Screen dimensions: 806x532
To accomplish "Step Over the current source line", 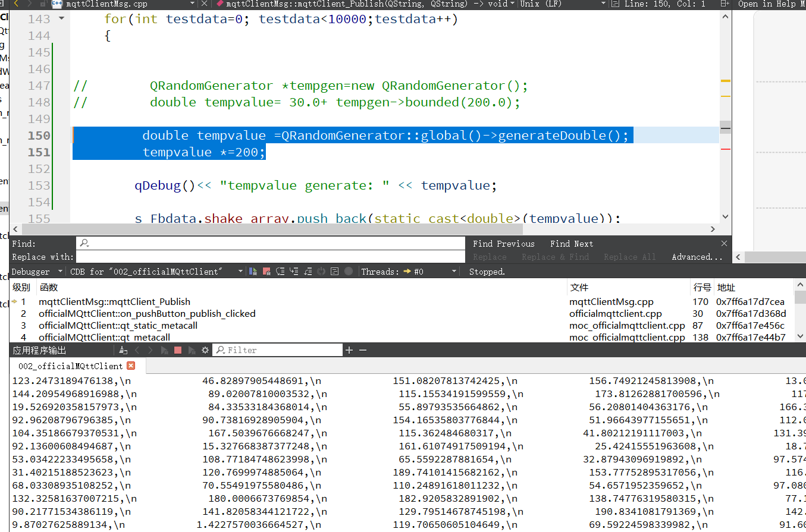I will tap(281, 271).
